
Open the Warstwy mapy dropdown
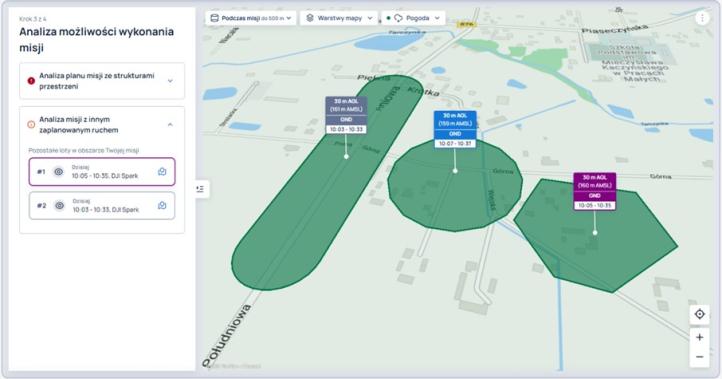[x=339, y=18]
